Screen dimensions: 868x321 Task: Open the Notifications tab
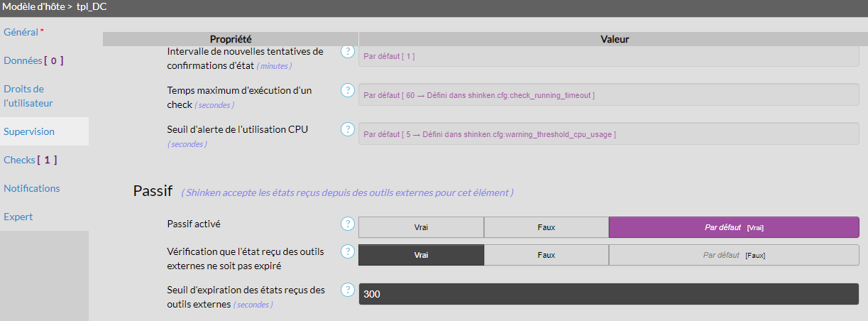pyautogui.click(x=32, y=188)
